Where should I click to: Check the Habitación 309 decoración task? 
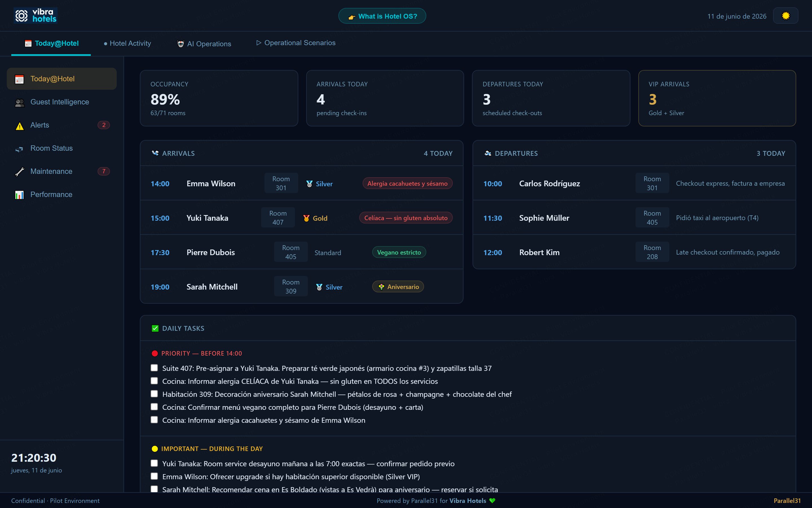coord(154,394)
